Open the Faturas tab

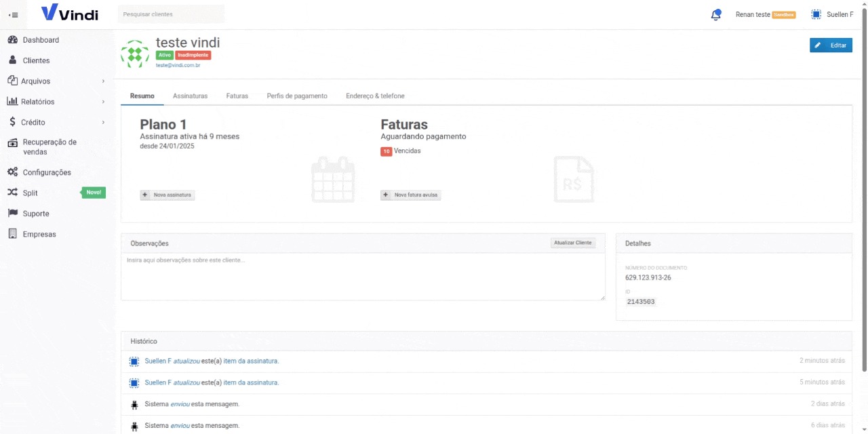pyautogui.click(x=237, y=96)
